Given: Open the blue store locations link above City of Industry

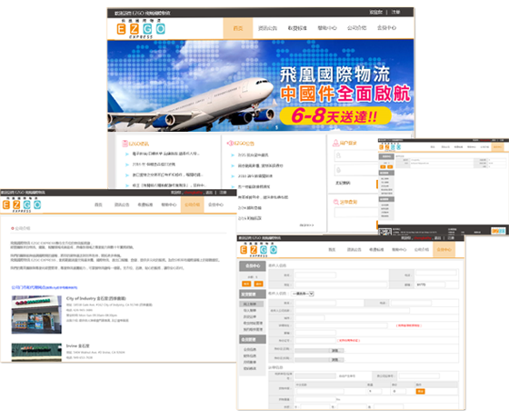Looking at the screenshot, I should (45, 287).
